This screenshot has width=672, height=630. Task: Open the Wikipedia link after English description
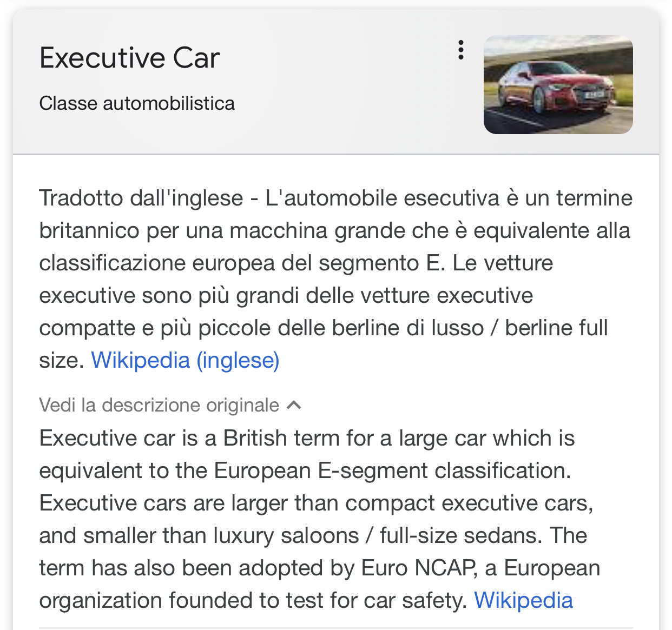(x=523, y=600)
